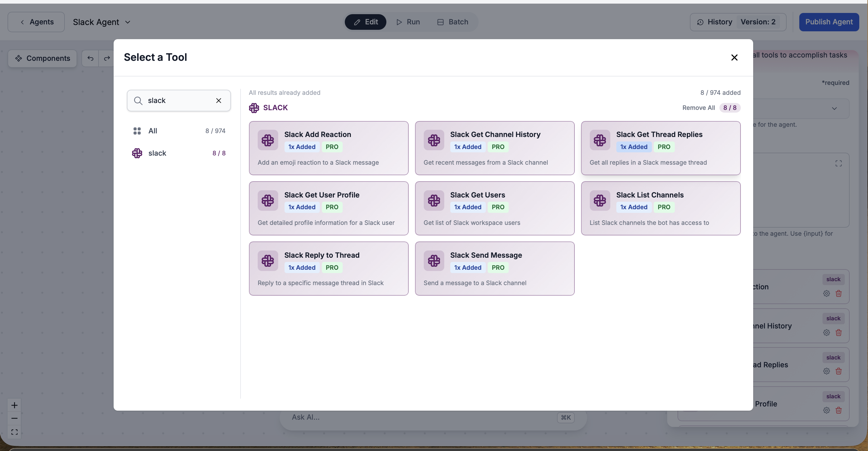
Task: Click 1x Added badge on Add Reaction
Action: [302, 147]
